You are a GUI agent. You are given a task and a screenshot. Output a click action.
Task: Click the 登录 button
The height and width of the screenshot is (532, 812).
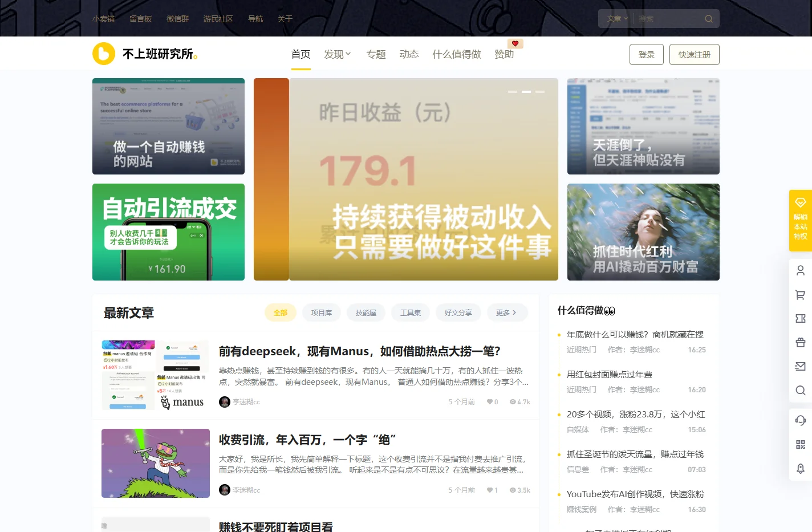tap(647, 54)
